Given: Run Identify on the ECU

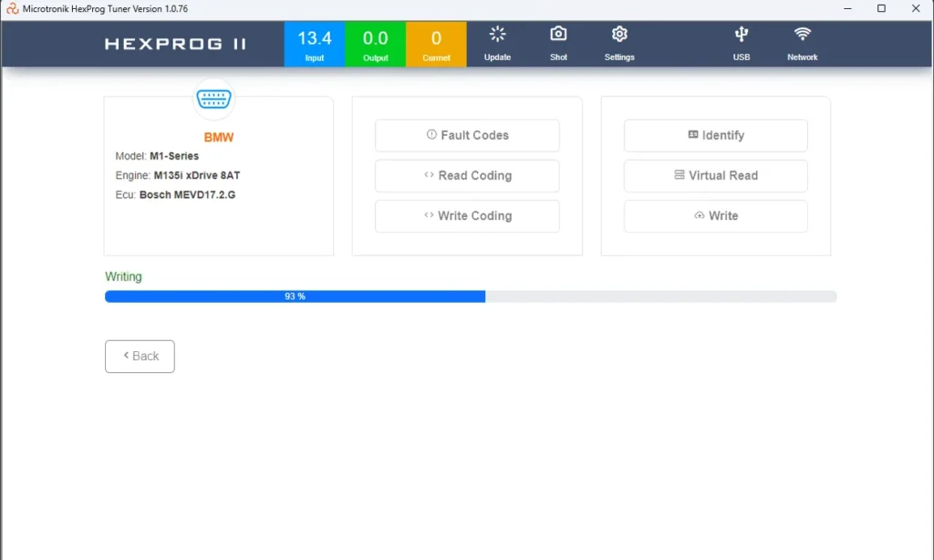Looking at the screenshot, I should pyautogui.click(x=715, y=135).
